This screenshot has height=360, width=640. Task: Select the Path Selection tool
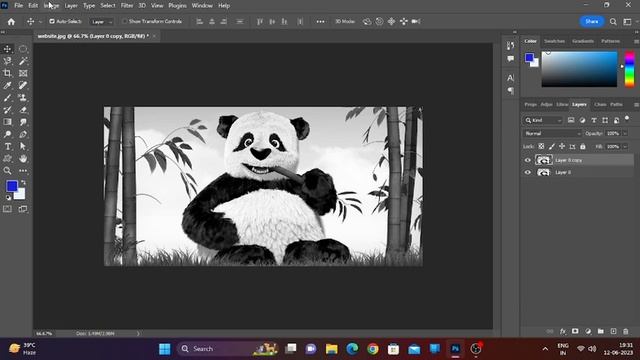coord(23,146)
